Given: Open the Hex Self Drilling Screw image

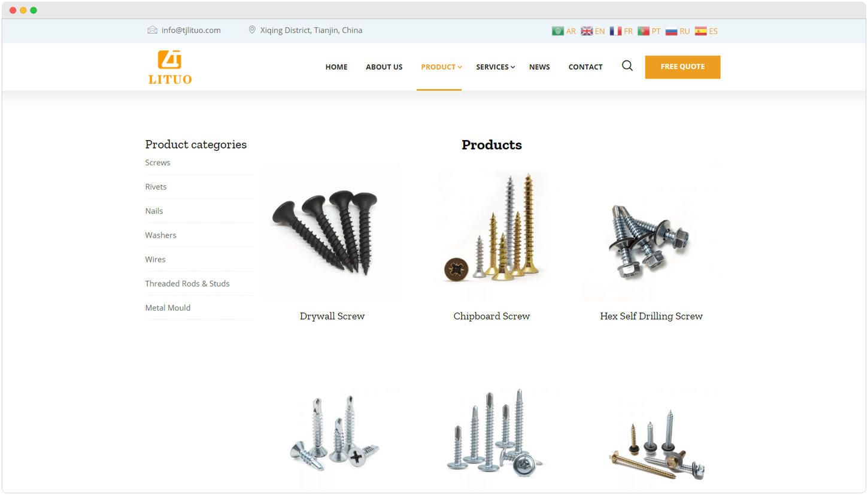Looking at the screenshot, I should click(x=651, y=232).
